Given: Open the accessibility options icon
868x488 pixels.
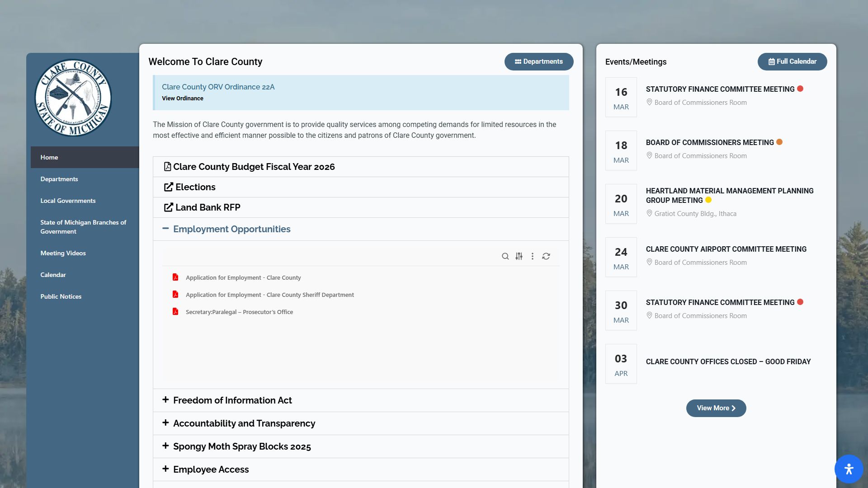Looking at the screenshot, I should [x=849, y=469].
